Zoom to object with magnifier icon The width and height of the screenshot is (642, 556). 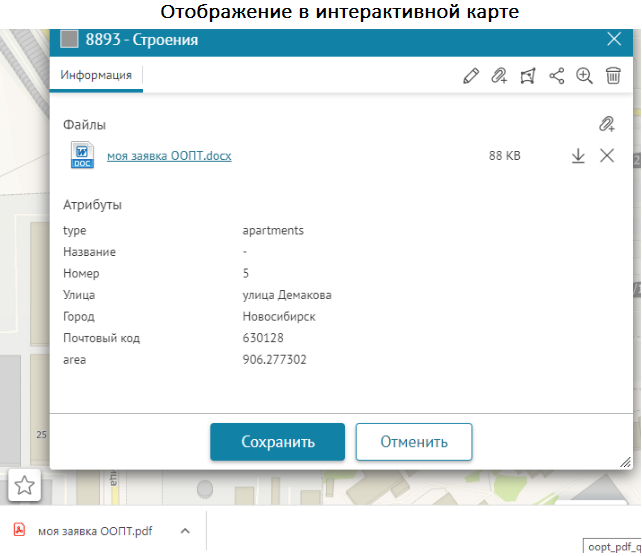(x=585, y=76)
